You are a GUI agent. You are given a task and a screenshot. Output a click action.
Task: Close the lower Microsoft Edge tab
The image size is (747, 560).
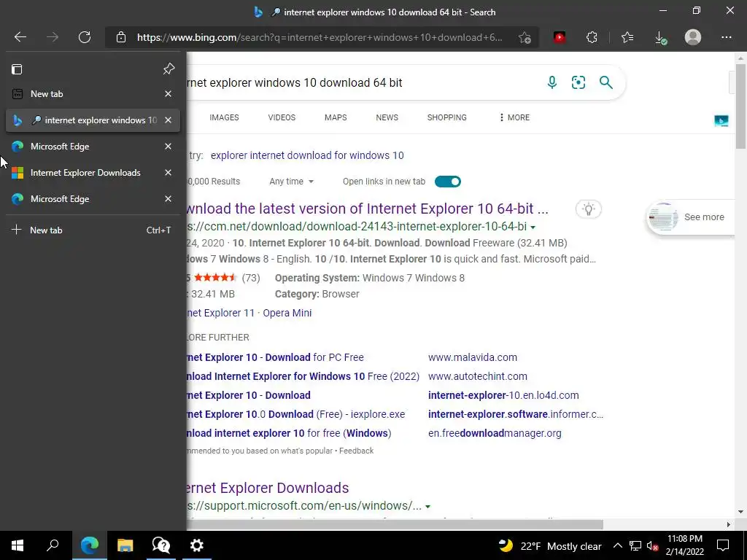tap(169, 199)
